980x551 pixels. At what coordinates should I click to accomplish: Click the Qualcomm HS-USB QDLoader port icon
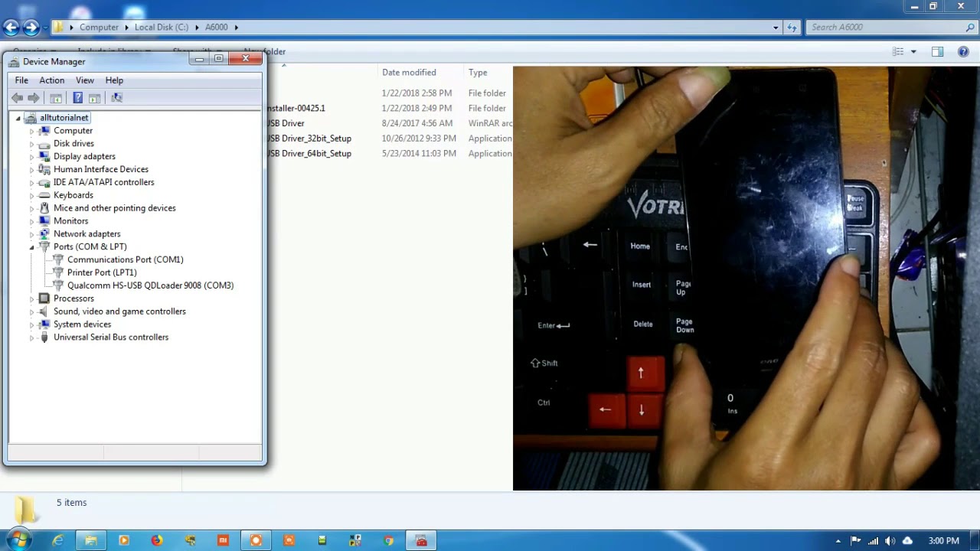coord(58,285)
